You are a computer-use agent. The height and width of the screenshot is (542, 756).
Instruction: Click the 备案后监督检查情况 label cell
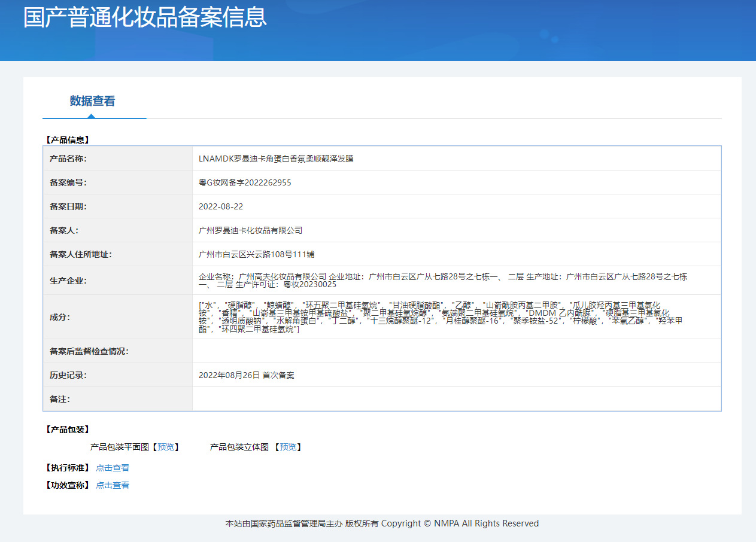(x=118, y=351)
